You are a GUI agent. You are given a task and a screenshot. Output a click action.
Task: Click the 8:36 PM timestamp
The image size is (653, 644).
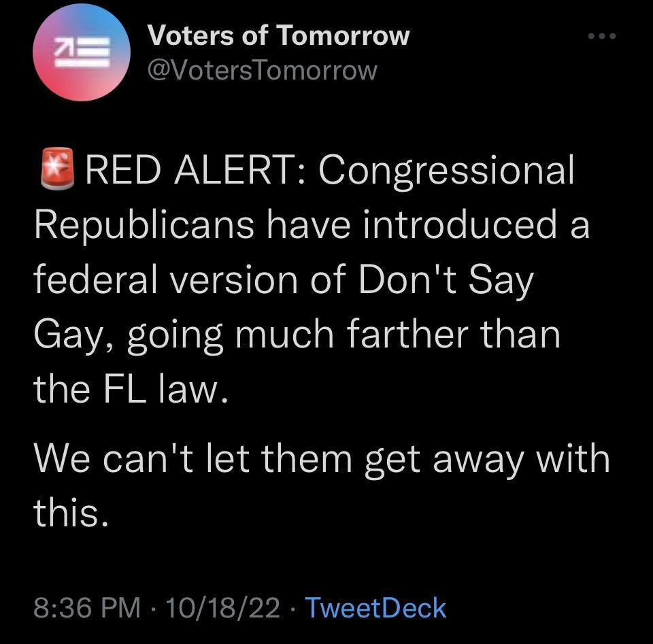click(x=88, y=607)
